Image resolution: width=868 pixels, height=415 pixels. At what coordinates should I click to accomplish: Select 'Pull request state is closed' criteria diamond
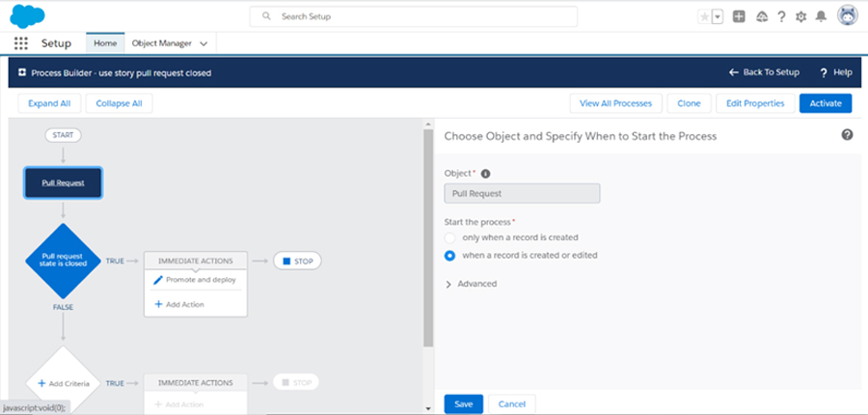click(x=65, y=261)
